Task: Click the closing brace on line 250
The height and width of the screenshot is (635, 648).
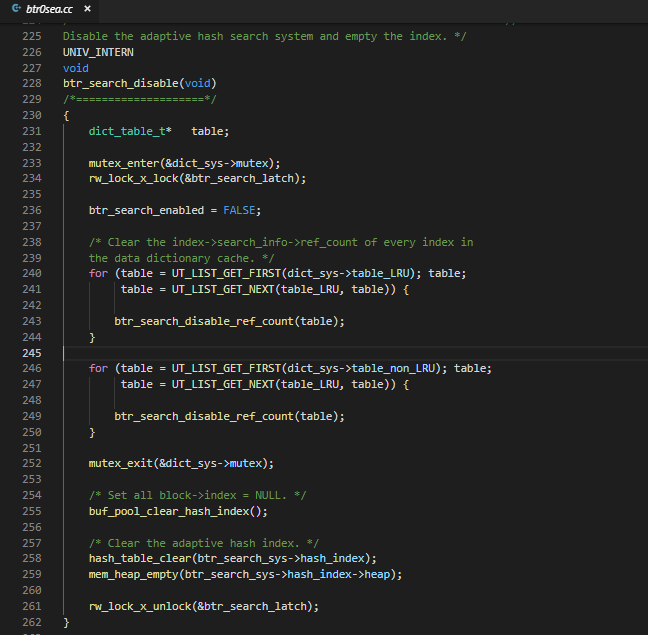Action: click(92, 433)
